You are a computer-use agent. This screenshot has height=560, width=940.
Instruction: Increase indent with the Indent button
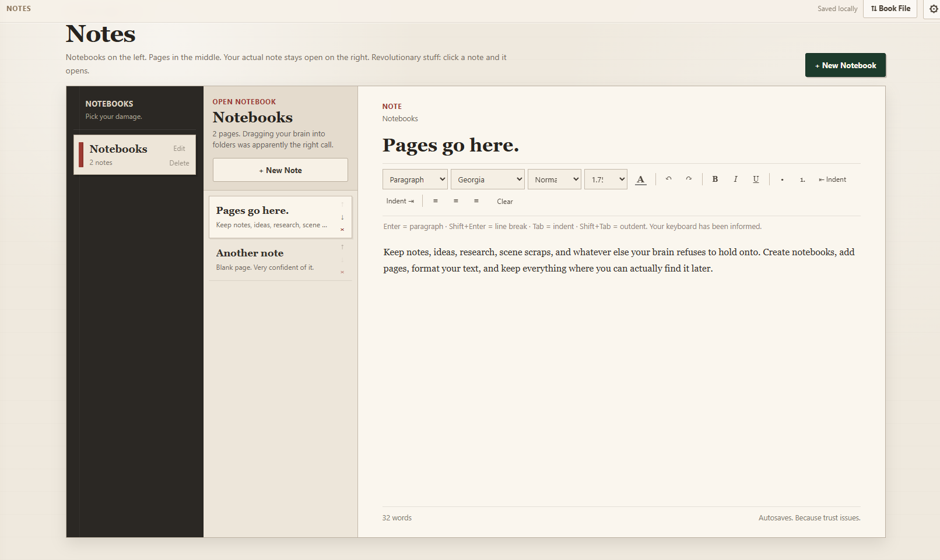pyautogui.click(x=400, y=201)
